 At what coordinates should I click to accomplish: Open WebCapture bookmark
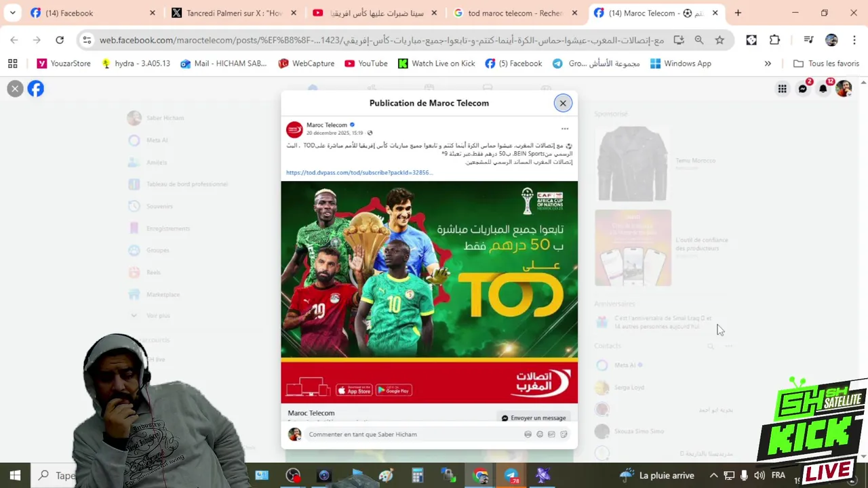tap(306, 64)
